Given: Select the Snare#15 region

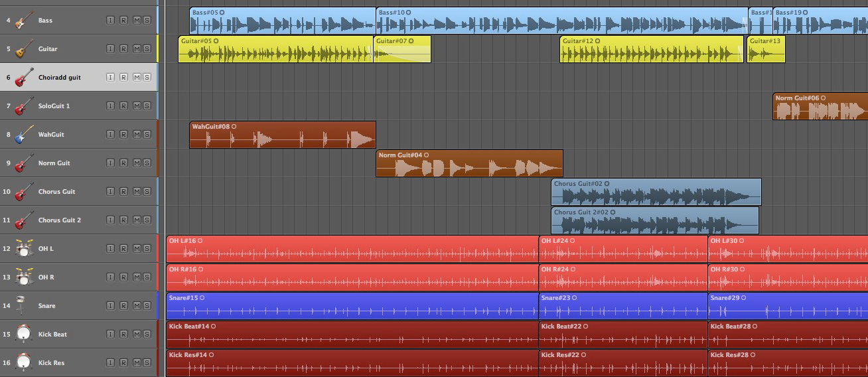Looking at the screenshot, I should pos(352,306).
